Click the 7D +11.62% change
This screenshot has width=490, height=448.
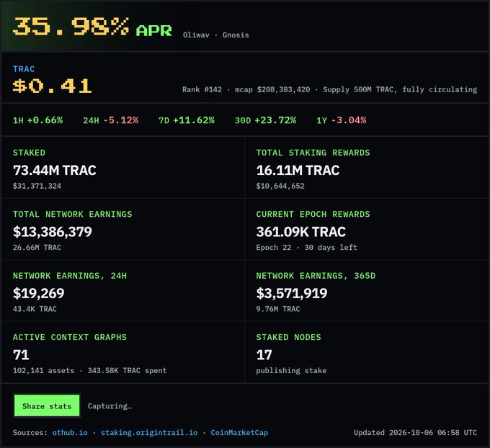187,120
